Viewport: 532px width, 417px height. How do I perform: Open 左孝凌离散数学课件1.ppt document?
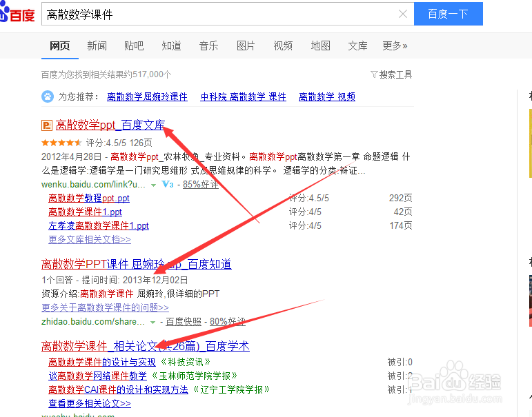tap(99, 226)
